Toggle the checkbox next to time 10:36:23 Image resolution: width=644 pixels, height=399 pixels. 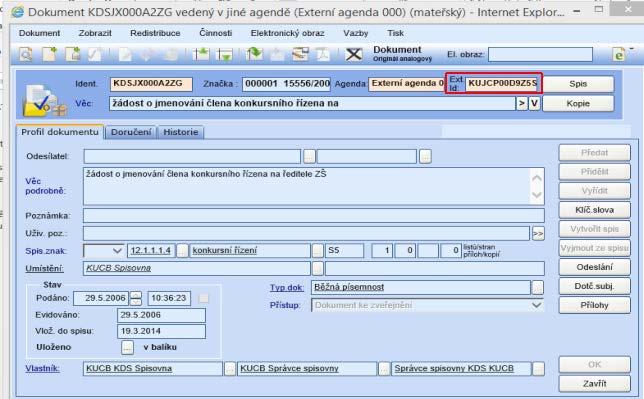coord(203,298)
